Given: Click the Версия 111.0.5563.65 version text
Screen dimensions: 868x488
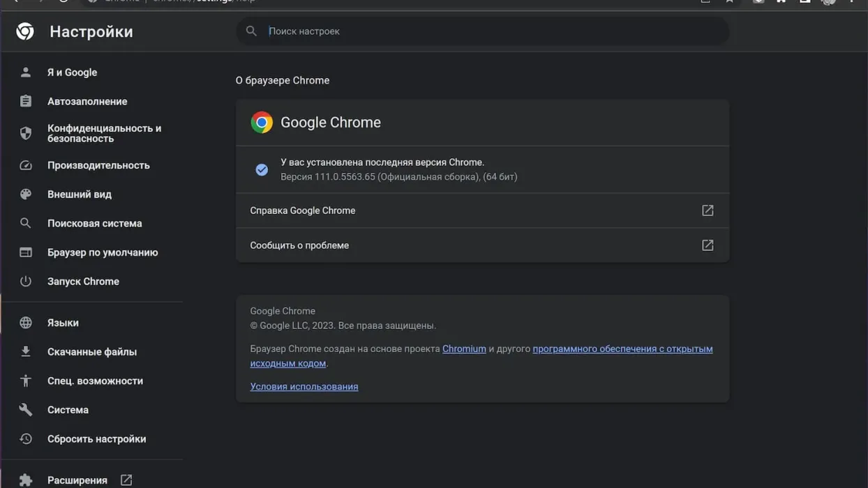Looking at the screenshot, I should click(399, 177).
